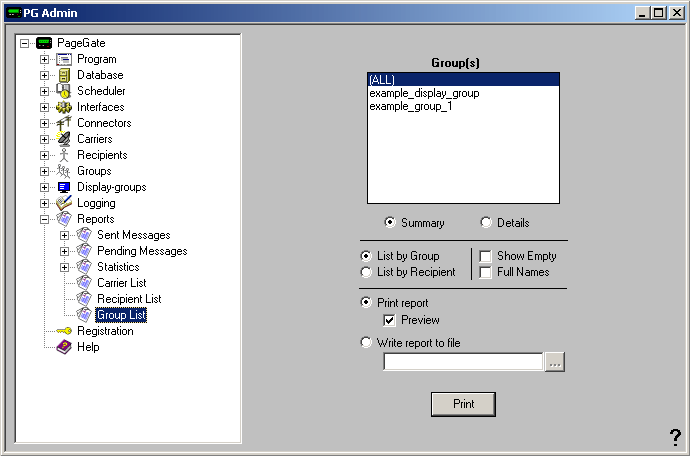Screen dimensions: 690x456
Task: Expand the Recipients tree node
Action: pos(44,155)
